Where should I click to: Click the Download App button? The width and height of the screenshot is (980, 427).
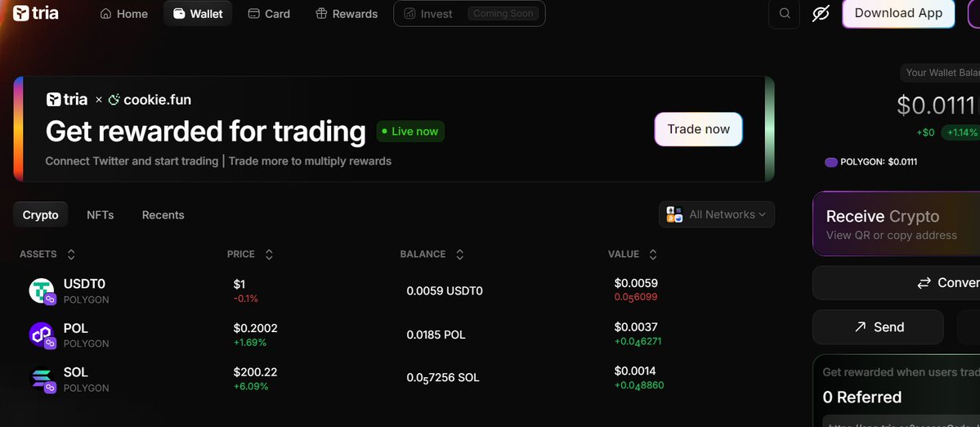point(898,14)
